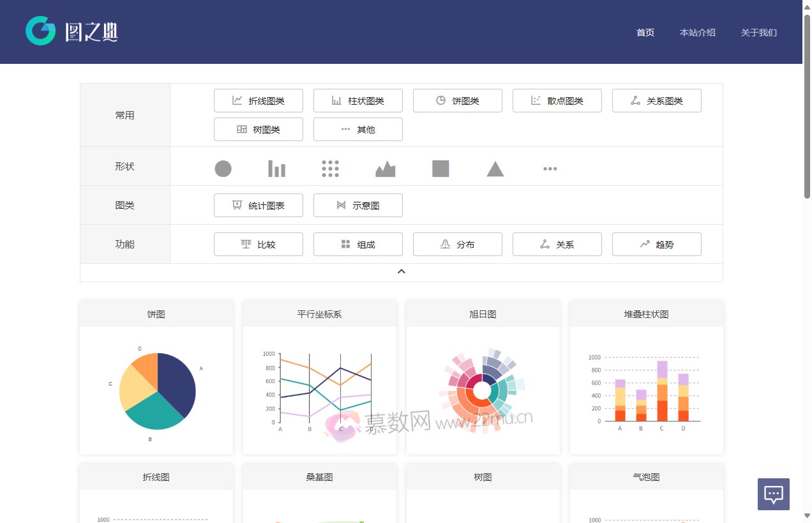
Task: Select the scatter dots shape icon
Action: pyautogui.click(x=330, y=168)
